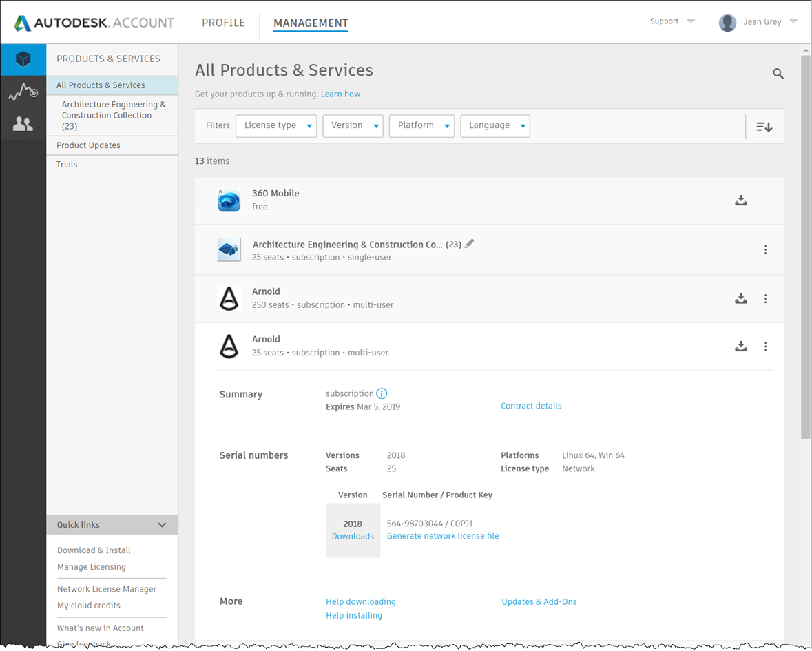Click the Products cube sidebar icon
This screenshot has width=812, height=651.
23,60
